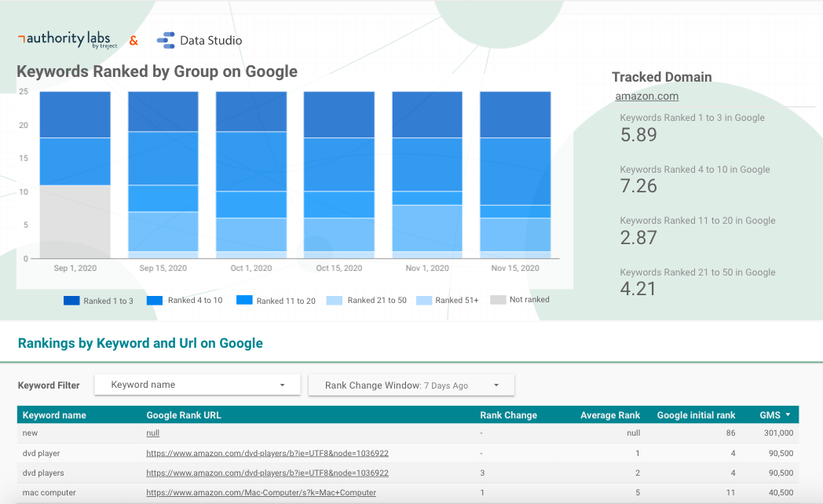The height and width of the screenshot is (504, 823).
Task: Click the Sep 15, 2020 axis label
Action: (x=163, y=268)
